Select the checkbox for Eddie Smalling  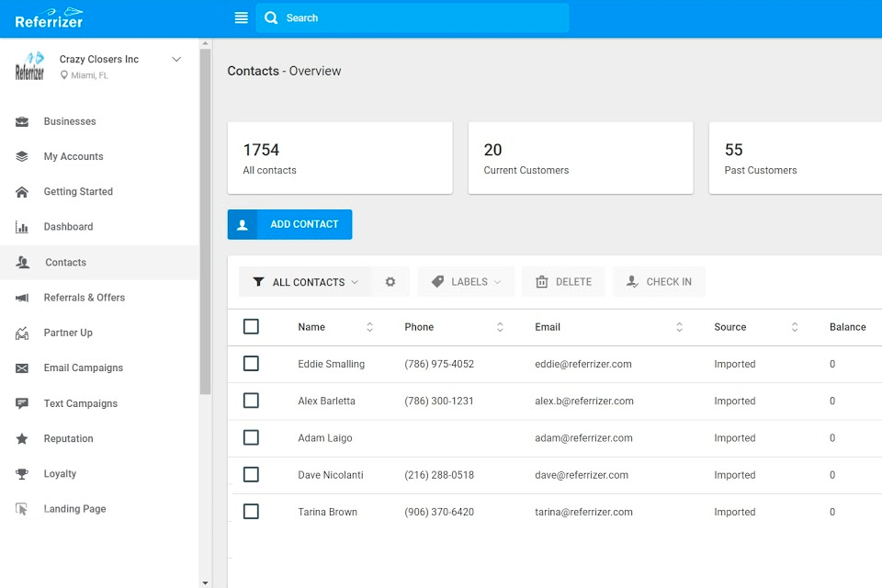[x=251, y=364]
